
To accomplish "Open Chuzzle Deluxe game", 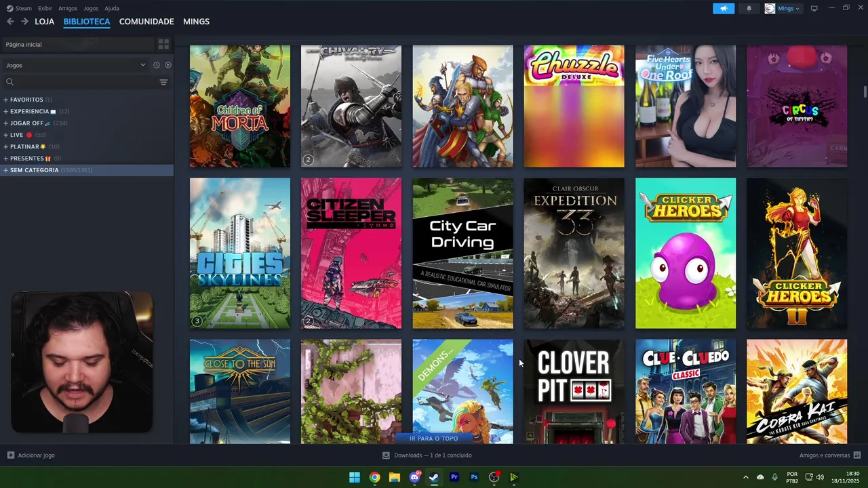I will (x=574, y=106).
